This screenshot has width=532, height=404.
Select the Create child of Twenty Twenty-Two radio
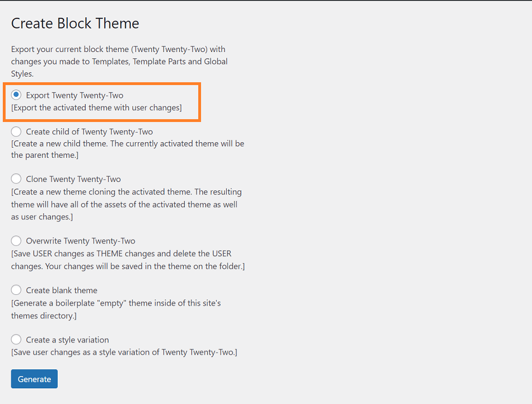click(x=16, y=131)
